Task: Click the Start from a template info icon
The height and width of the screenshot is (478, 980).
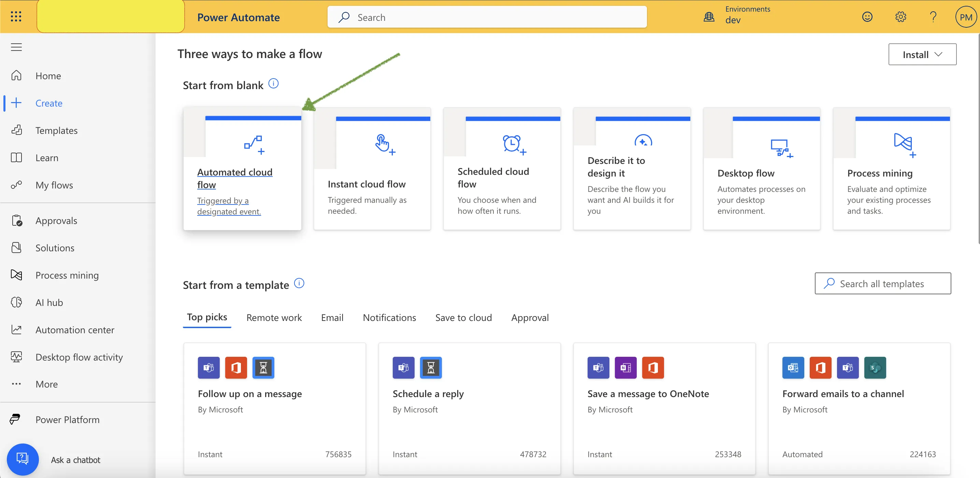Action: click(299, 283)
